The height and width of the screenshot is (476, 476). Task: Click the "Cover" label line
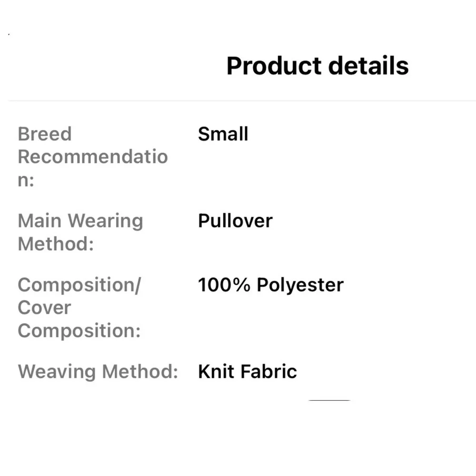[44, 307]
